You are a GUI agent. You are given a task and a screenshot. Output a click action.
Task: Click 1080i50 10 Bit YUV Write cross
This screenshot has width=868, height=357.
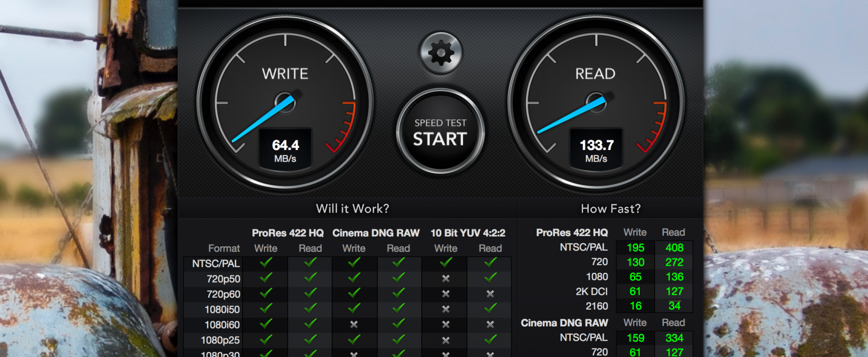coord(446,309)
